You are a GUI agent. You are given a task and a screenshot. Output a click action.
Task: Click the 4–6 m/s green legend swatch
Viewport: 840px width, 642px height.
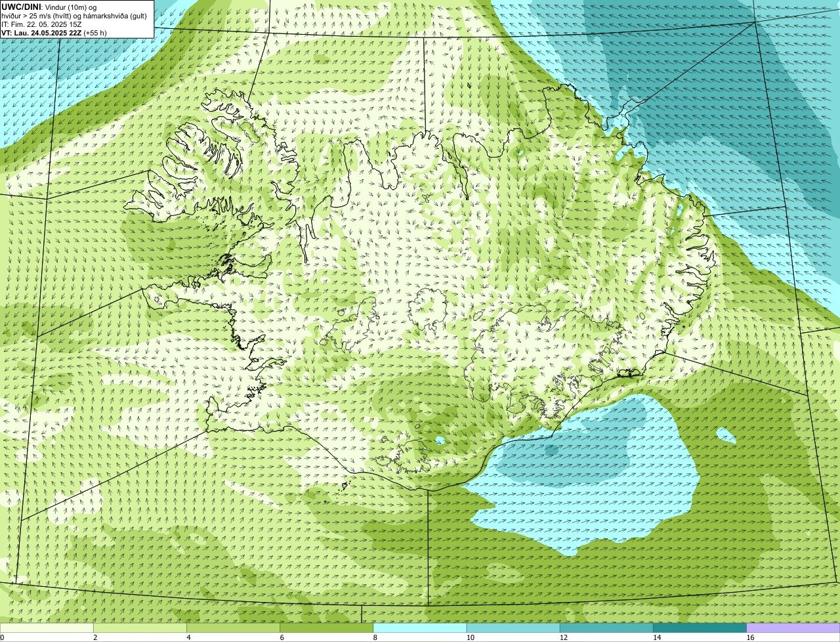tap(234, 628)
